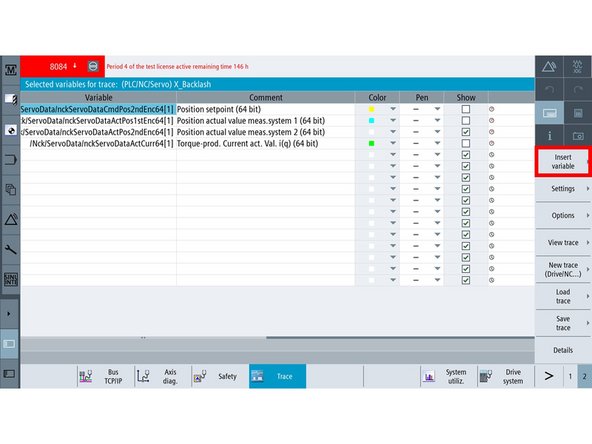
Task: Click the undo arrow icon
Action: coord(549,89)
